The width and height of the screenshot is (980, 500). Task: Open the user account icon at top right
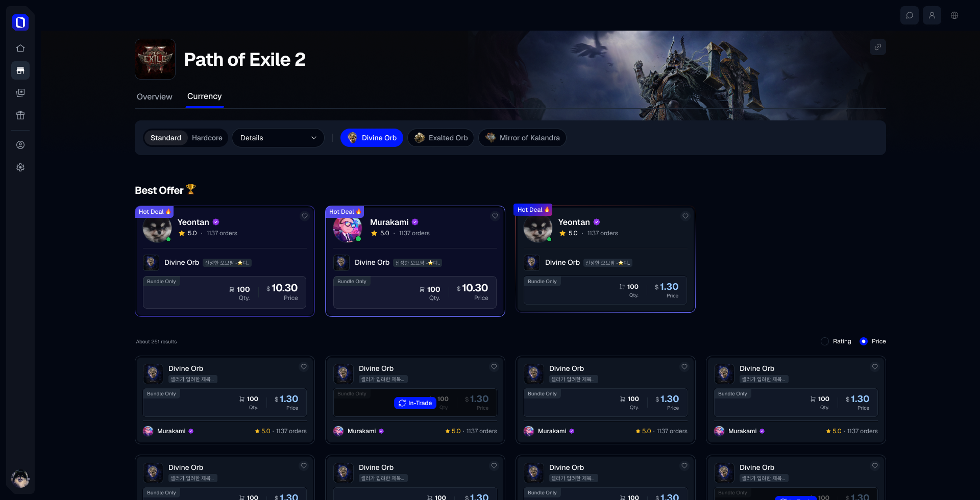pyautogui.click(x=932, y=15)
